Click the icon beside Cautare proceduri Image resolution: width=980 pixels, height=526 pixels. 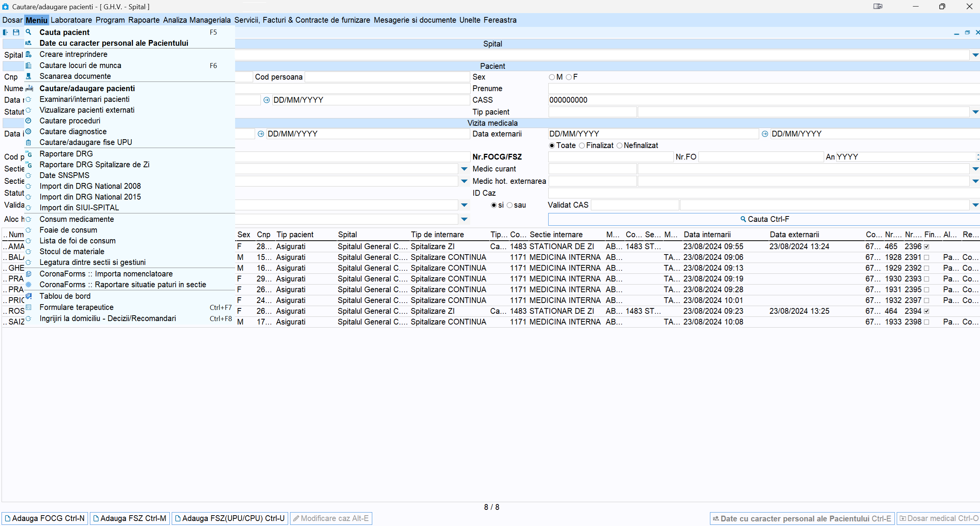[28, 121]
